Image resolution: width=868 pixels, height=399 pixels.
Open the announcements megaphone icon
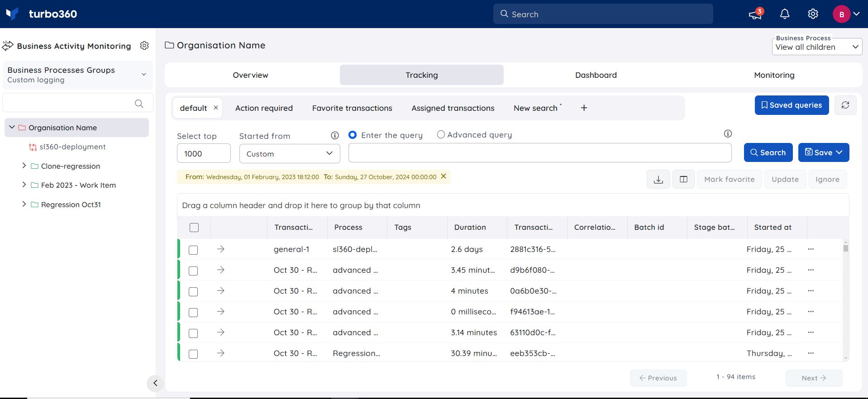755,14
